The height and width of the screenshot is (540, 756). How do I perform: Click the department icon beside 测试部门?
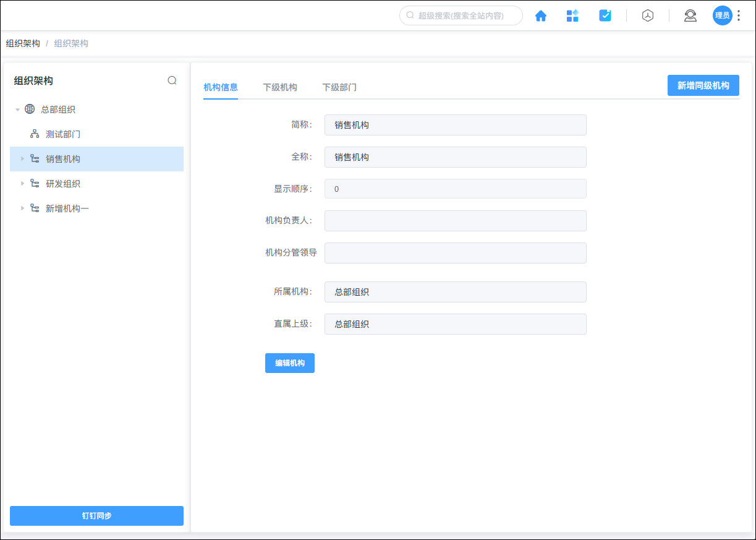coord(34,134)
